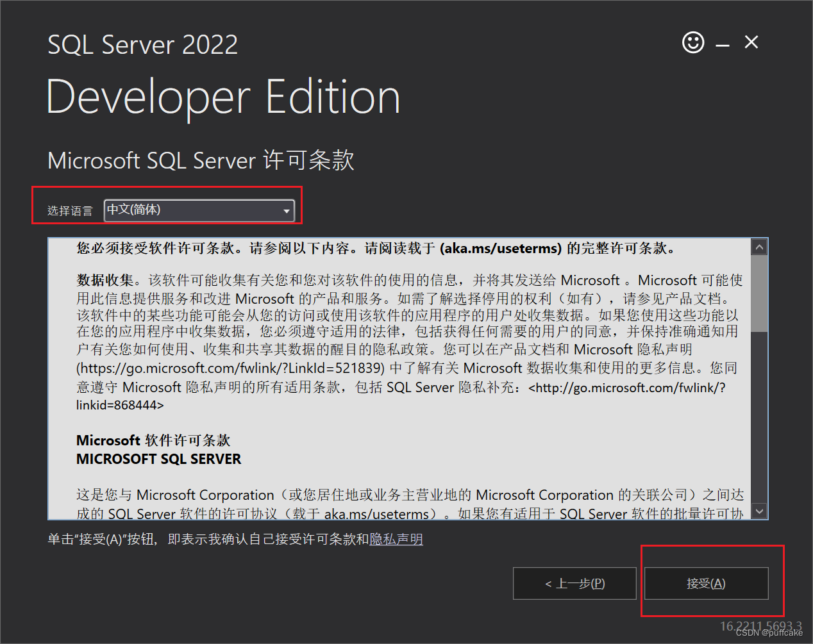
Task: Click the Microsoft SQL Server 许可条款 title
Action: [201, 160]
